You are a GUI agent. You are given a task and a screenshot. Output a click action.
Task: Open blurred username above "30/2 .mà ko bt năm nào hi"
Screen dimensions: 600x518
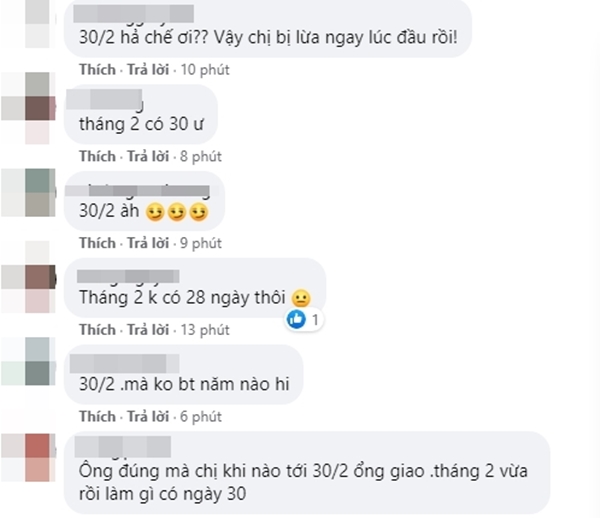pyautogui.click(x=124, y=363)
